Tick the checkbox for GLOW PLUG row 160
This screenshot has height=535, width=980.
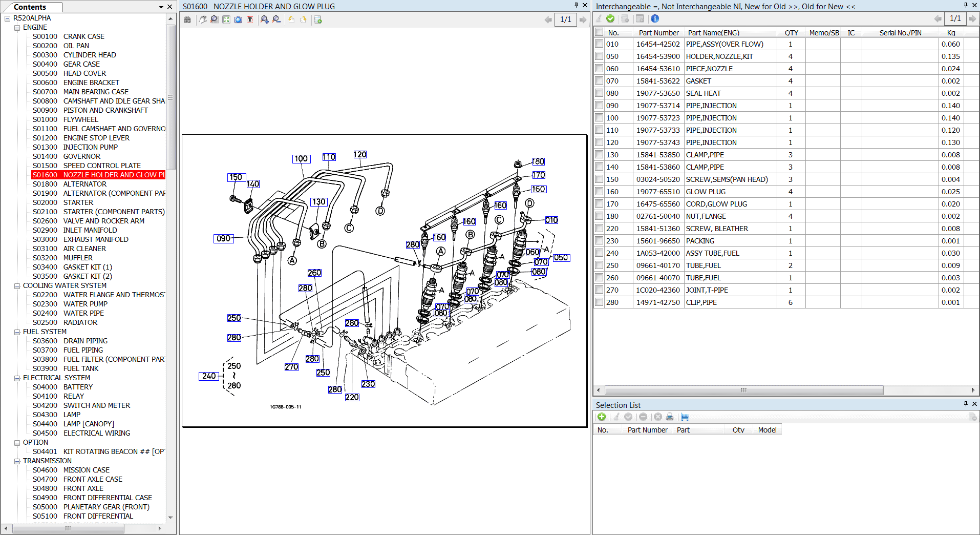click(599, 192)
